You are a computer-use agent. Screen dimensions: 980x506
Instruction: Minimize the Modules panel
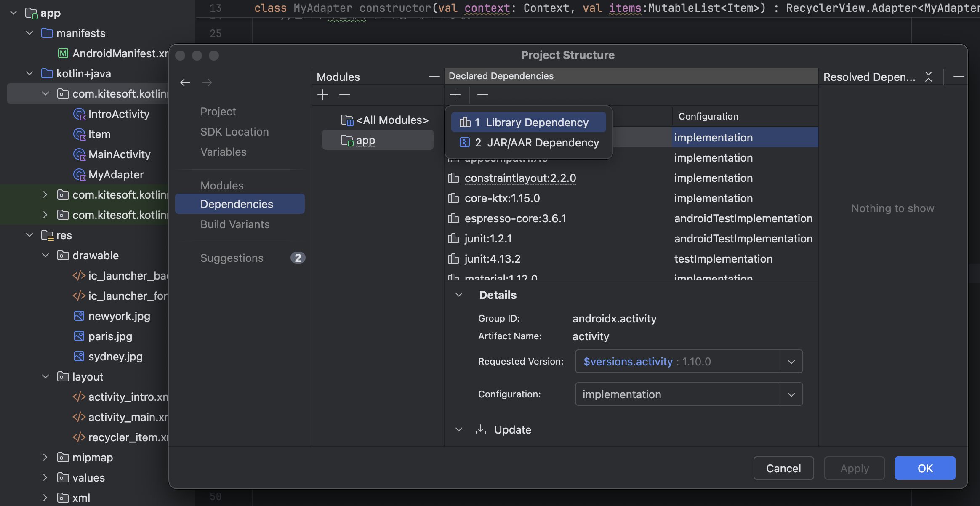(x=434, y=77)
